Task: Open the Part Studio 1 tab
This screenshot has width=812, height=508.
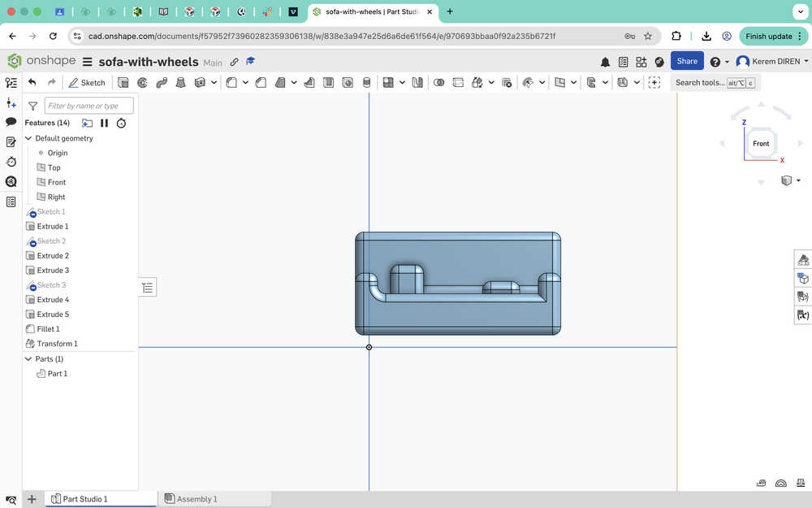Action: pos(84,499)
